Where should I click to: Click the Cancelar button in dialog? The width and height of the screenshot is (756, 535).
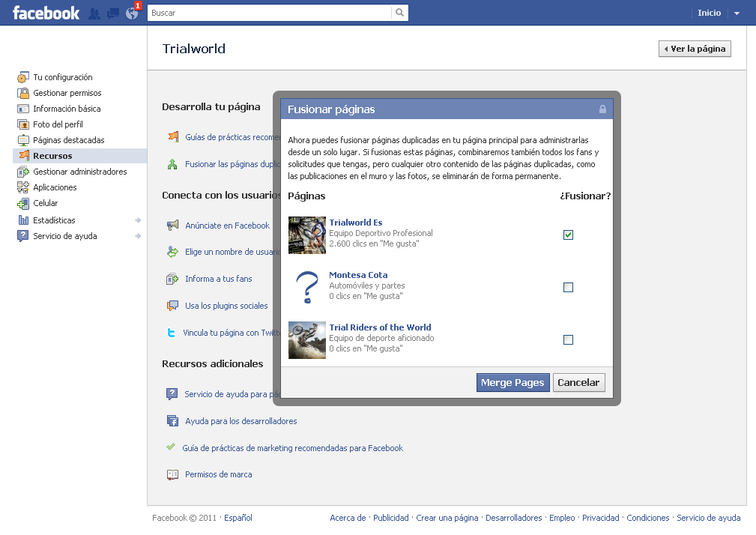(578, 383)
